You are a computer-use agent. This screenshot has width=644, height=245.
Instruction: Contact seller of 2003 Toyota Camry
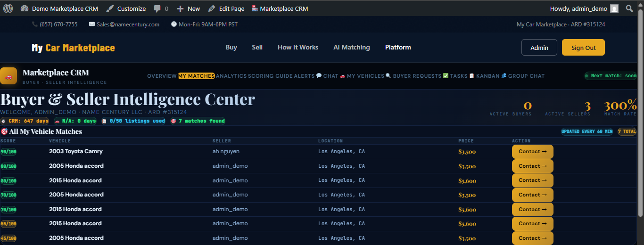coord(532,152)
